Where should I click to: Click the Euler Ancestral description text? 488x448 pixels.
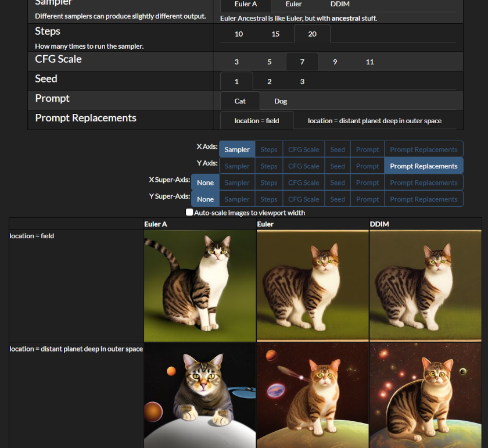pyautogui.click(x=299, y=19)
